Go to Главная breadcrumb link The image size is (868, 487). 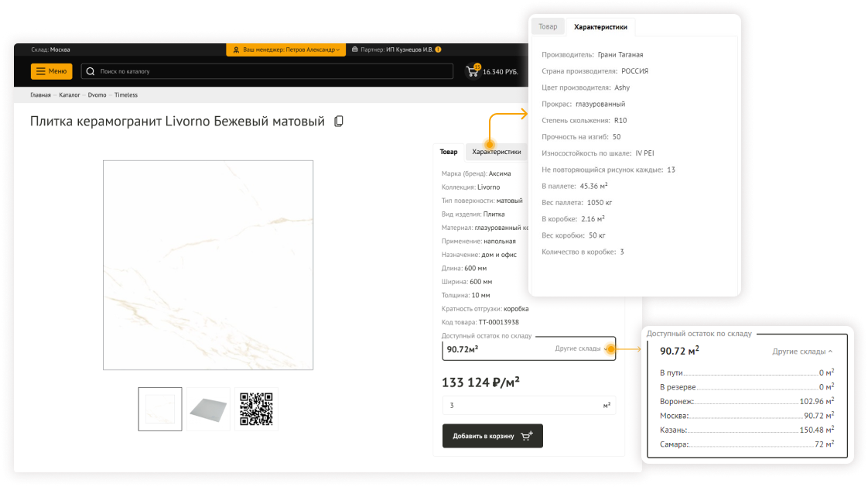tap(40, 95)
